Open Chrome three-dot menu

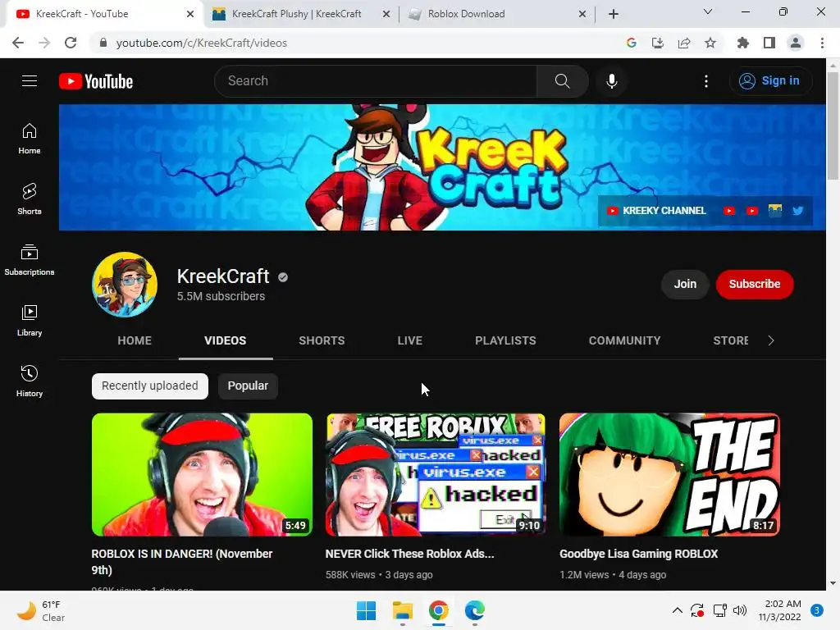point(822,43)
